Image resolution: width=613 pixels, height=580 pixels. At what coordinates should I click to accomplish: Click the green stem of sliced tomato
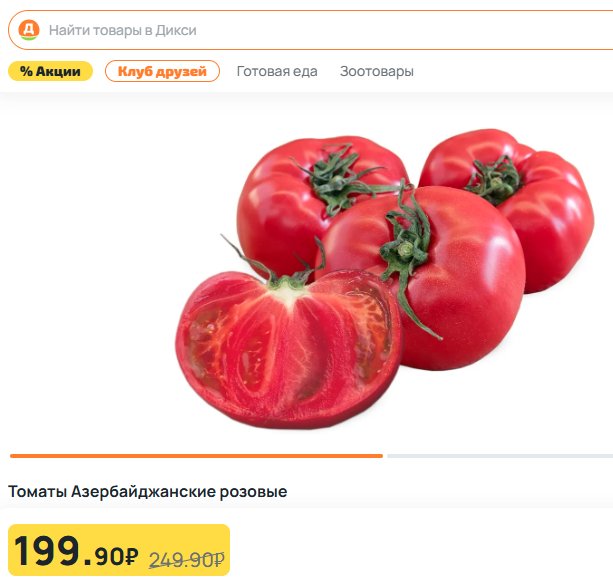tap(282, 270)
